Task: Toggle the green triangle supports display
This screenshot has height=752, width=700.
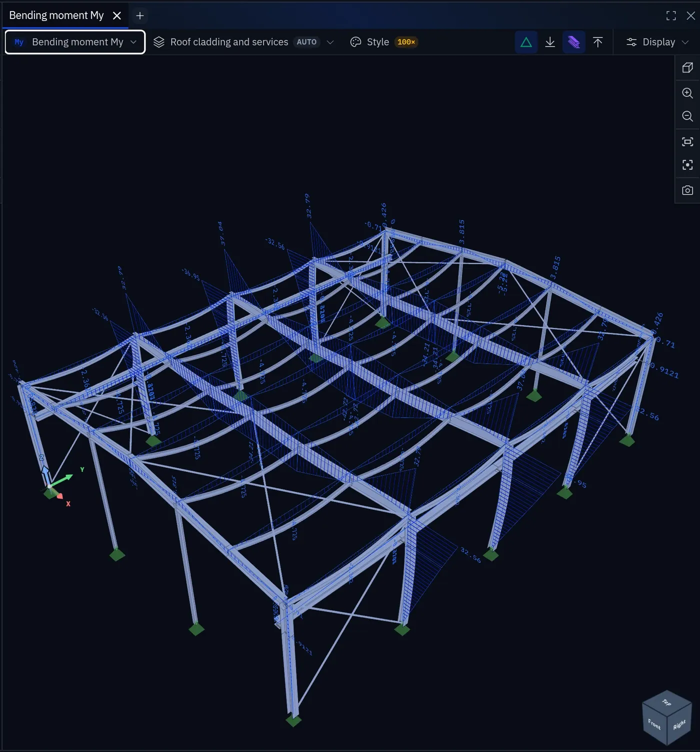Action: click(526, 42)
